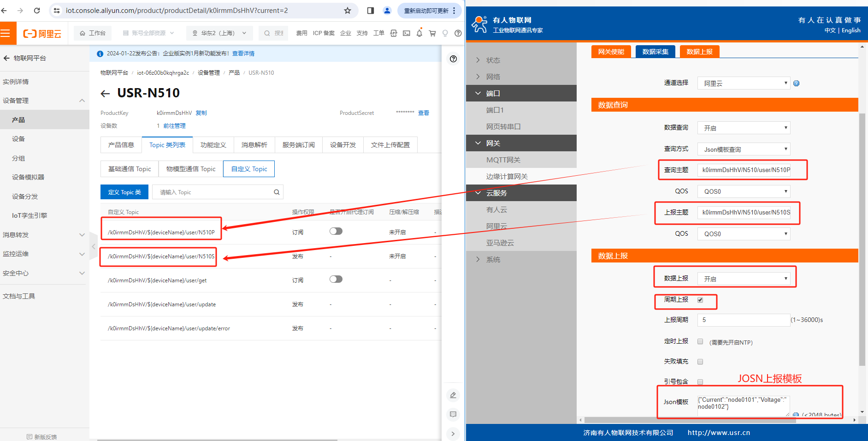The height and width of the screenshot is (441, 868).
Task: Click the help icon beside channel selection
Action: [x=796, y=83]
